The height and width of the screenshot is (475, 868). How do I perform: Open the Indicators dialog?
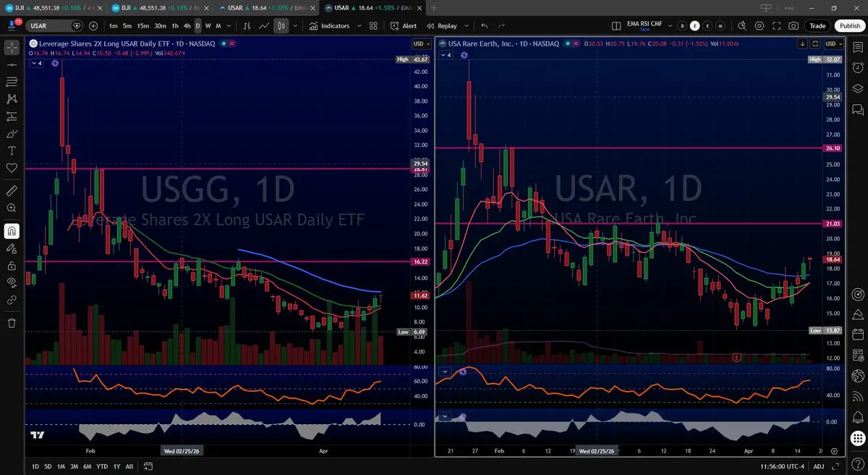coord(329,26)
